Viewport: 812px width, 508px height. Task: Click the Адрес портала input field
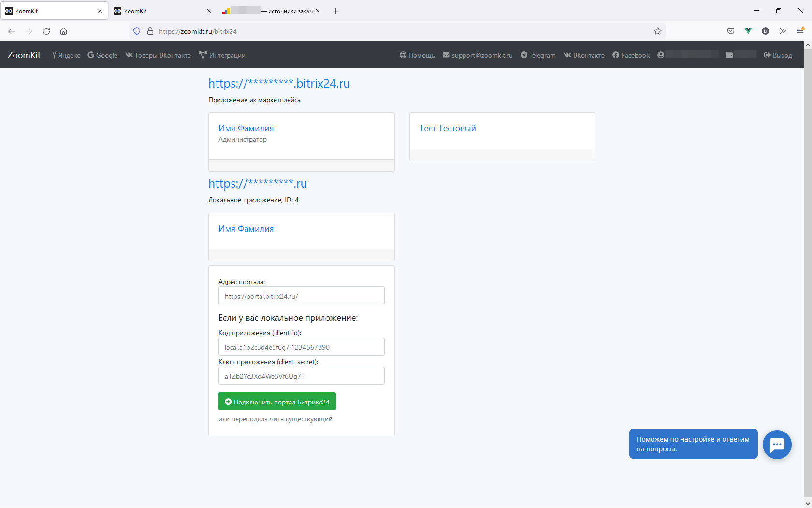(x=302, y=296)
